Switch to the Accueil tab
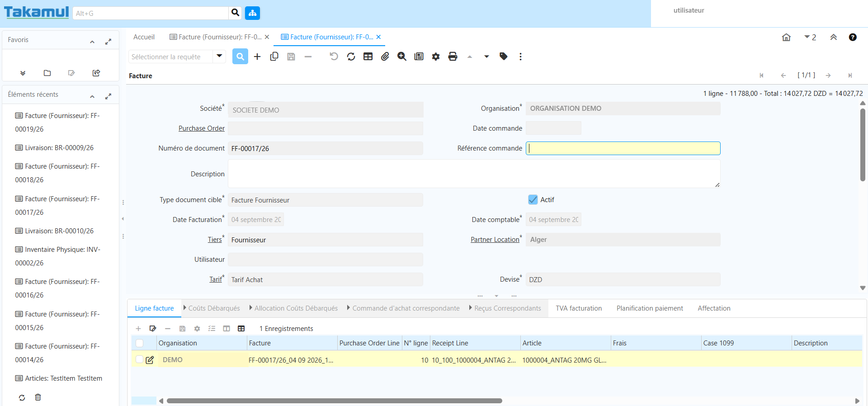Screen dimensions: 868x406 (x=144, y=37)
